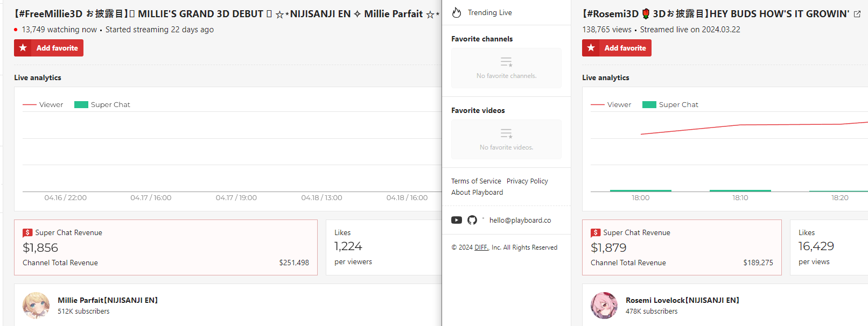
Task: Click the Streamed live on 2024.03.22 text
Action: [690, 30]
